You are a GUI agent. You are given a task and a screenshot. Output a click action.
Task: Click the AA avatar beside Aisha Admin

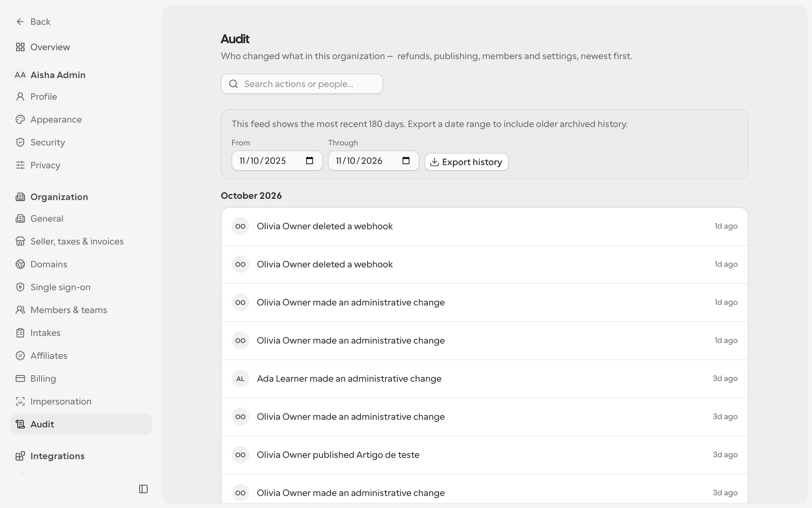pos(20,75)
